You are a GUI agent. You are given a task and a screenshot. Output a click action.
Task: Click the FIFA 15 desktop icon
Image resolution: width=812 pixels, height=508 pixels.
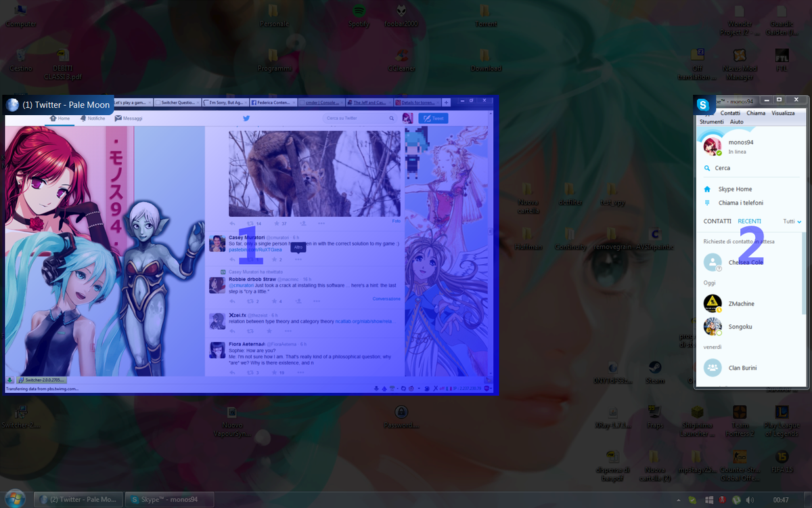[782, 463]
